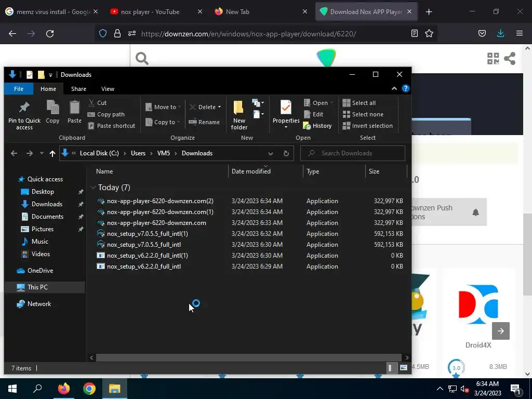Open Windows Start menu
The image size is (532, 399).
point(12,389)
